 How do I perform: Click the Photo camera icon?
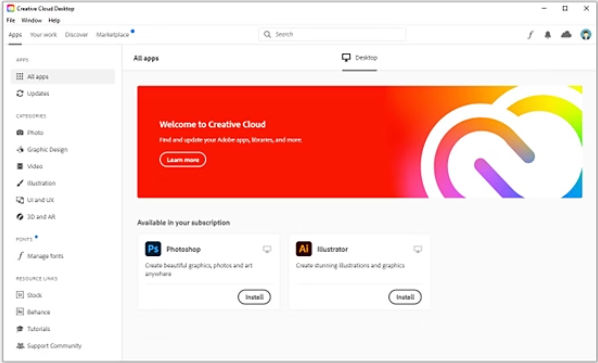20,132
